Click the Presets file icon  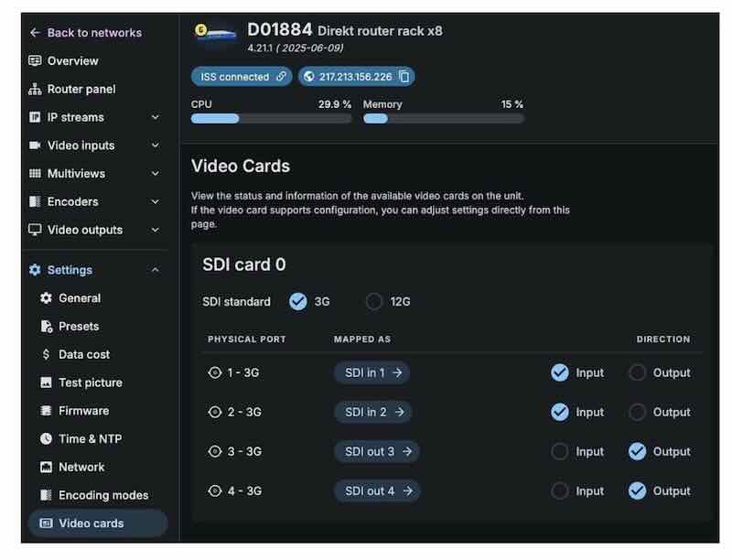click(47, 327)
